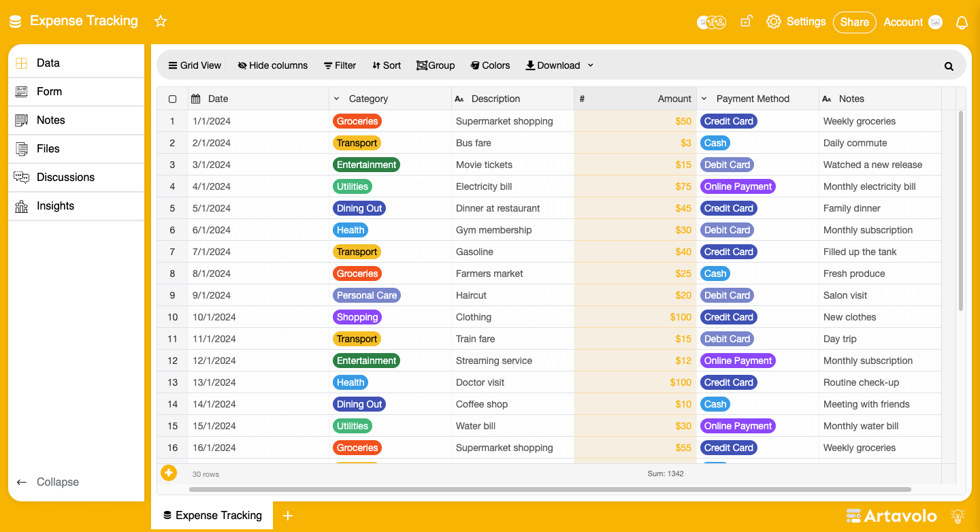Open the Notes section in sidebar
This screenshot has height=532, width=980.
(76, 120)
